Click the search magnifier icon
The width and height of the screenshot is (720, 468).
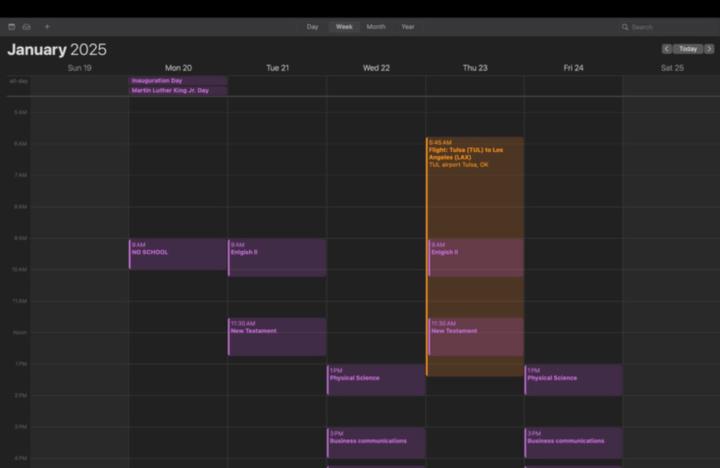click(625, 27)
